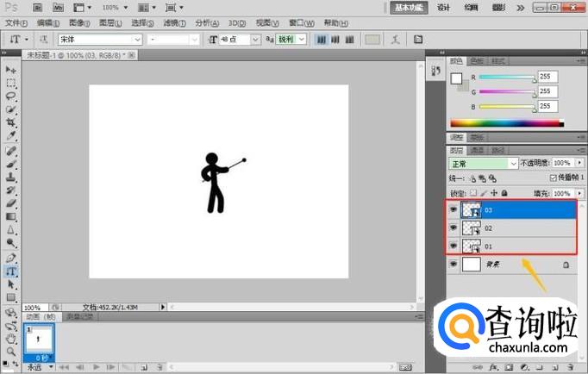588x374 pixels.
Task: Open the 正常 blend mode dropdown
Action: (483, 163)
